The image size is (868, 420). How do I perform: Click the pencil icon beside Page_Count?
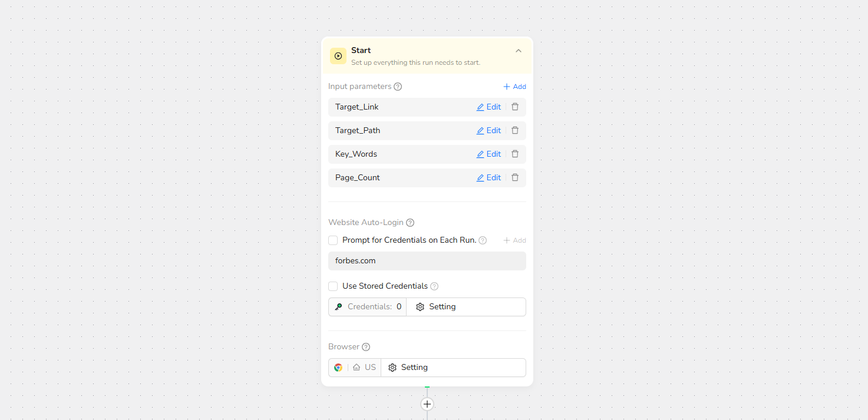480,178
